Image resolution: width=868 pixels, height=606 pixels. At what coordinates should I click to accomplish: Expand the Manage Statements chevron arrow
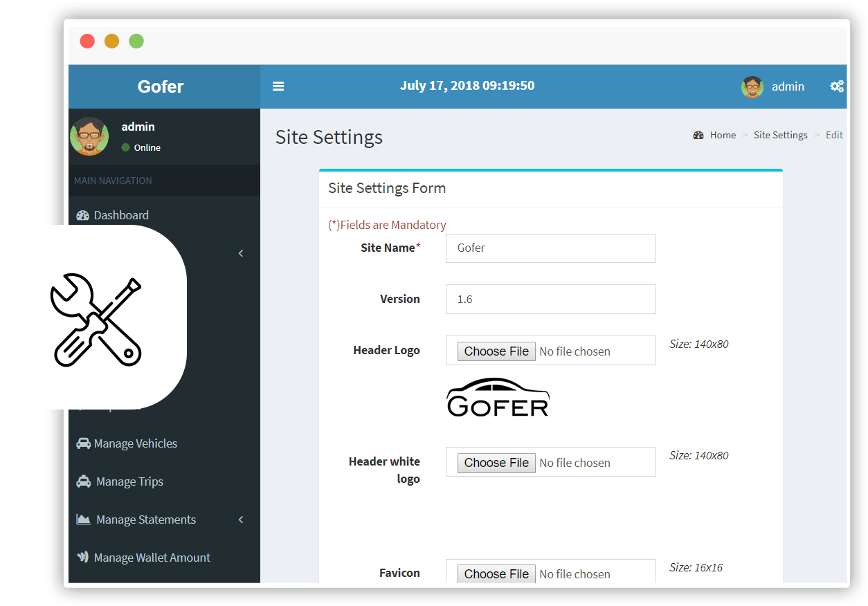241,520
